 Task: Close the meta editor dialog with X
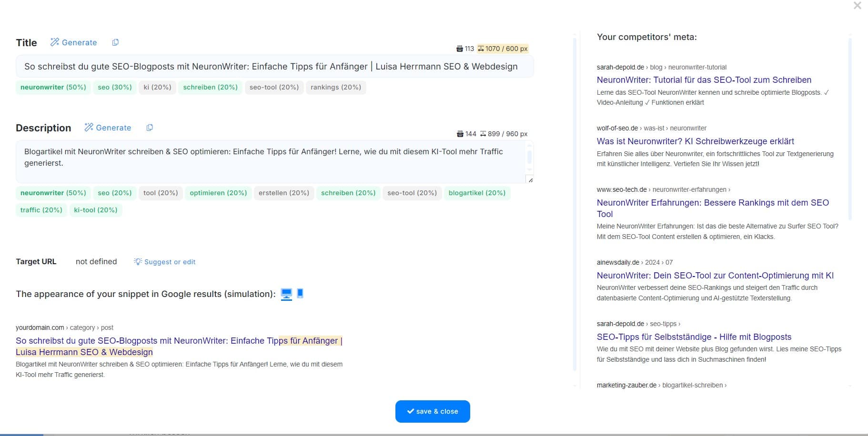pos(857,6)
